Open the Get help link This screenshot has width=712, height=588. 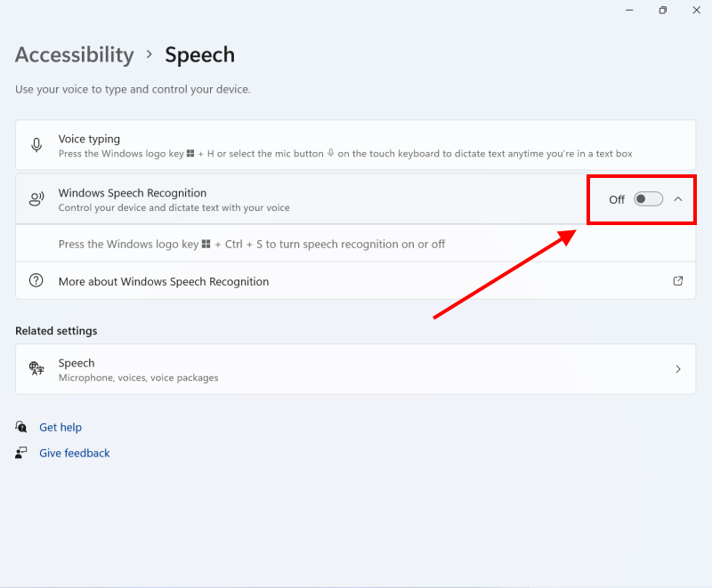[x=61, y=427]
